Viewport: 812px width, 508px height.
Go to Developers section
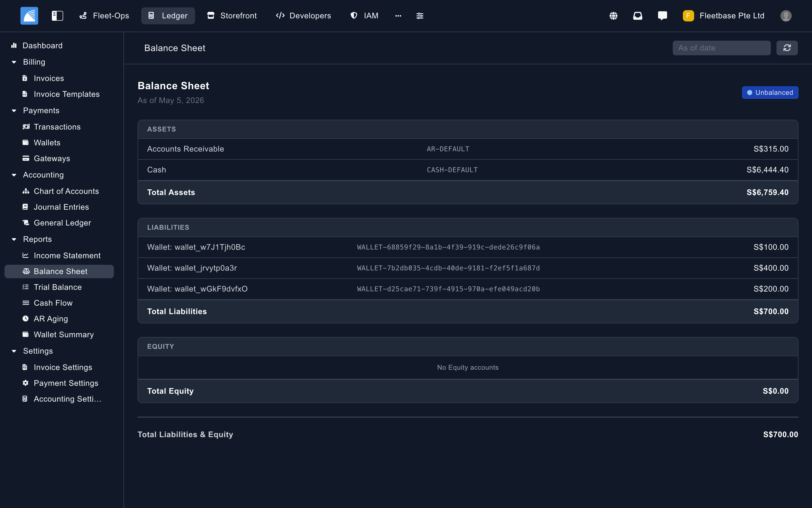click(x=303, y=16)
